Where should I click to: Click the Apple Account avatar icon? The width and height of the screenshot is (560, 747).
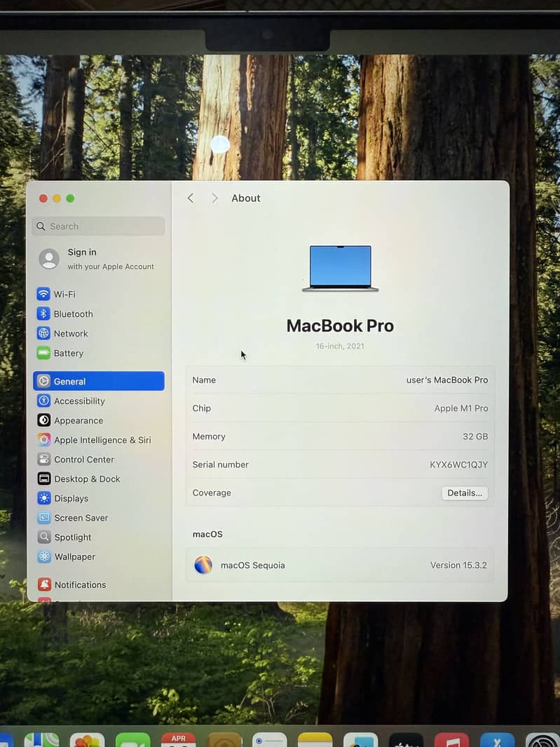pyautogui.click(x=49, y=259)
